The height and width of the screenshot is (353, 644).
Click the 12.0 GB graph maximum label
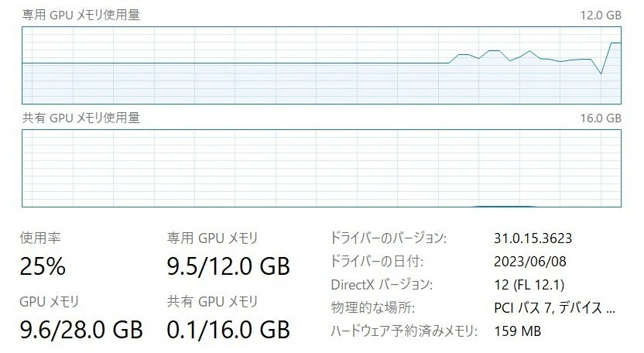click(x=601, y=15)
